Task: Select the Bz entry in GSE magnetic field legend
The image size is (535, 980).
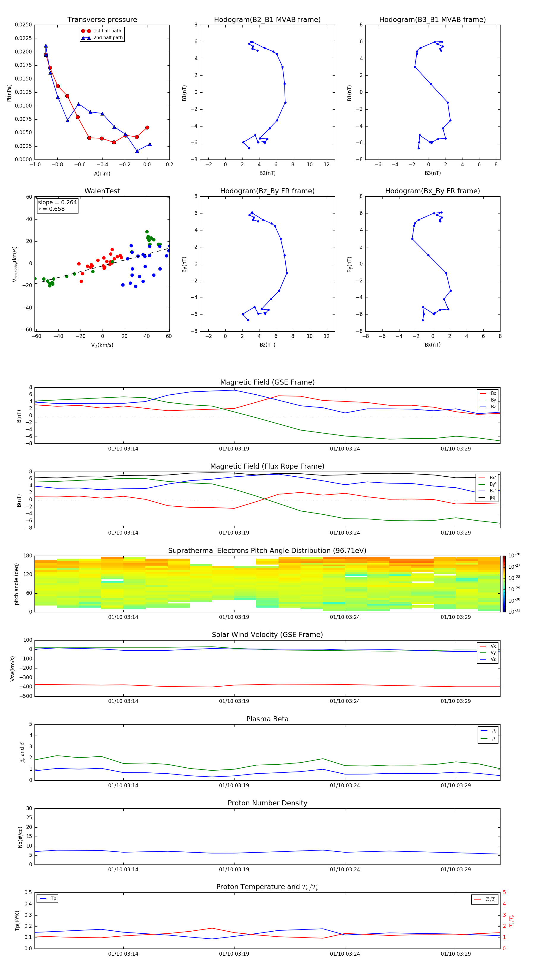Action: pyautogui.click(x=488, y=407)
